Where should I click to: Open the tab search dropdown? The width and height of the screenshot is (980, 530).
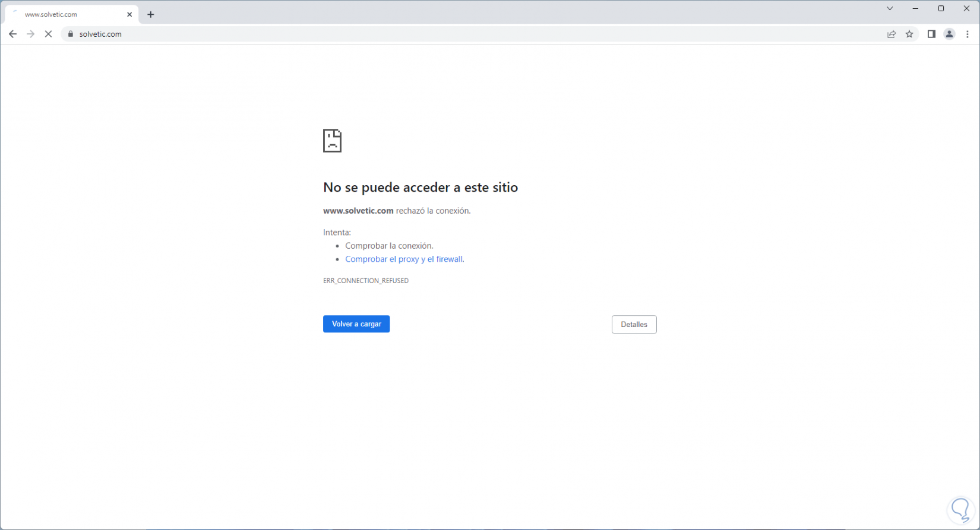click(890, 9)
